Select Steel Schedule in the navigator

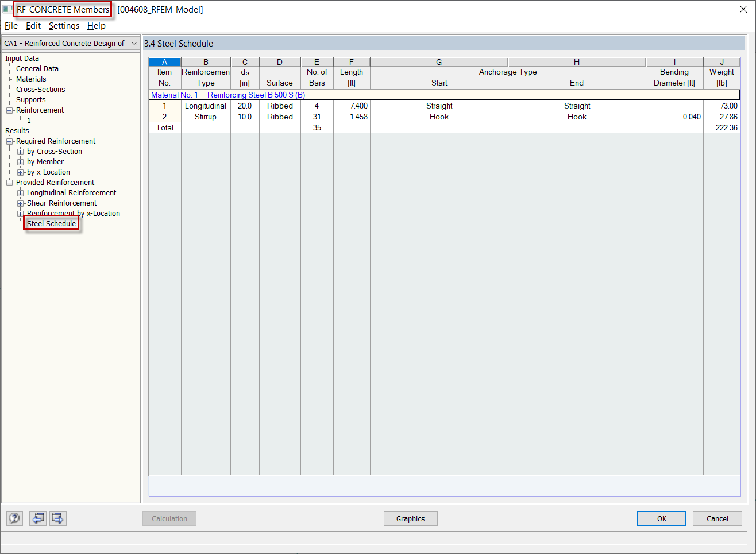pyautogui.click(x=51, y=223)
